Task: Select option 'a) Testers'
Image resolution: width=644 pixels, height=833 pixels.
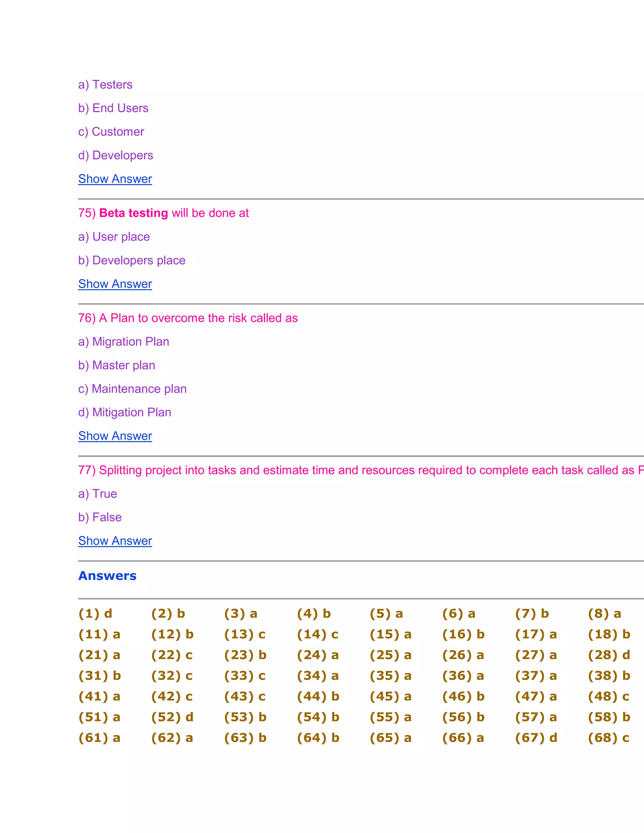Action: (105, 85)
